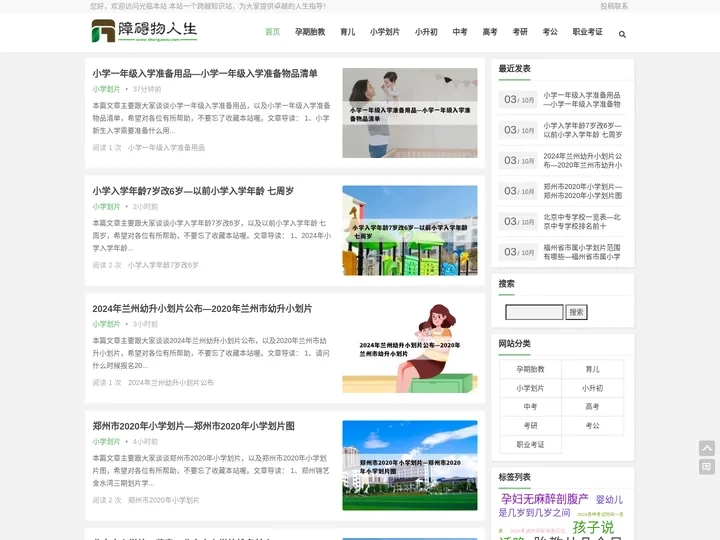The width and height of the screenshot is (720, 540).
Task: Open recent post 郑州市2020年小学划片 in sidebar
Action: (583, 191)
